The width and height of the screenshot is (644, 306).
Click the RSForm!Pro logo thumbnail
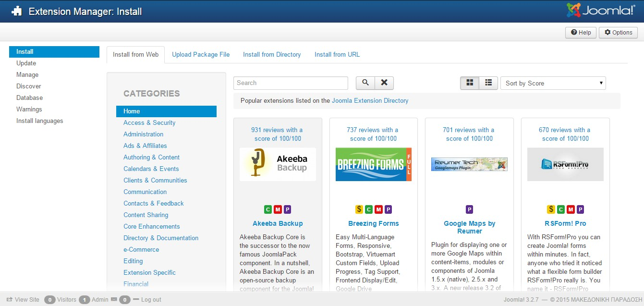click(x=565, y=164)
